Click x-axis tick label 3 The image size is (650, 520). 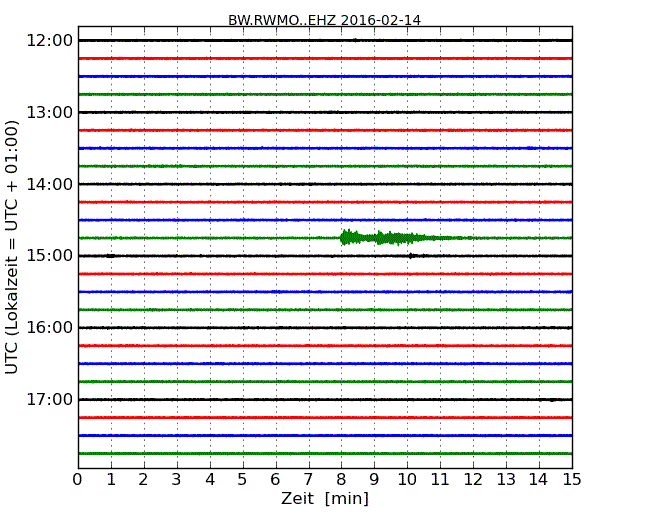pos(177,480)
